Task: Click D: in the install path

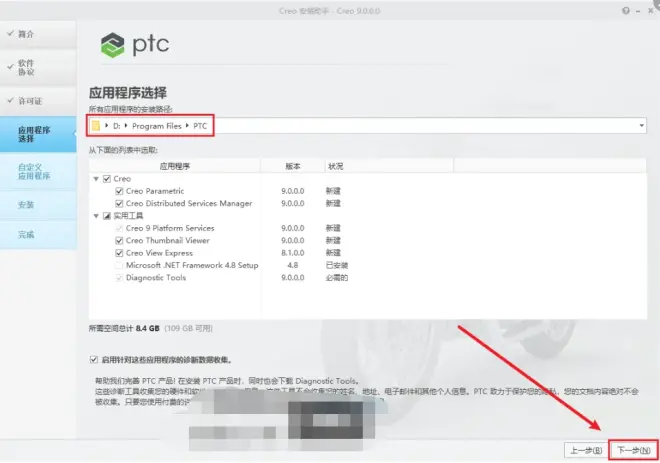Action: (x=117, y=126)
